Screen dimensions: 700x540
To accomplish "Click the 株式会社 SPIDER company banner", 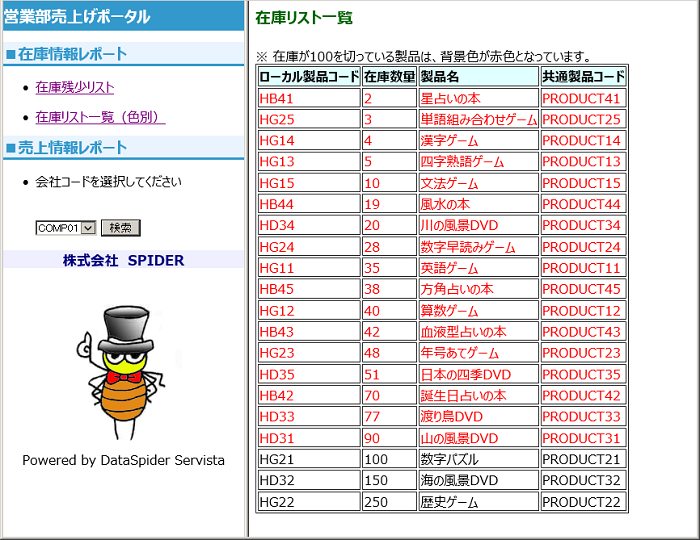I will tap(123, 261).
